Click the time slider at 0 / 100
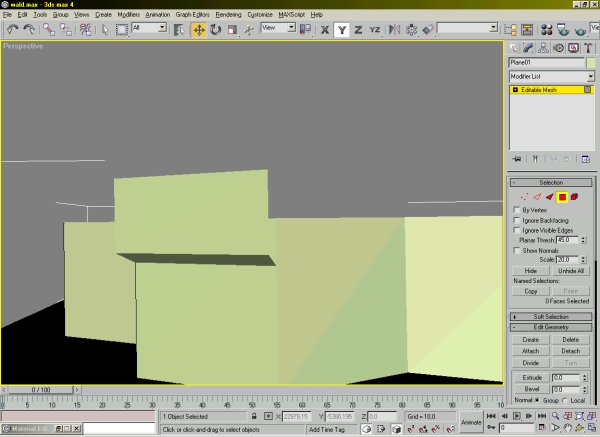This screenshot has height=437, width=600. click(41, 389)
